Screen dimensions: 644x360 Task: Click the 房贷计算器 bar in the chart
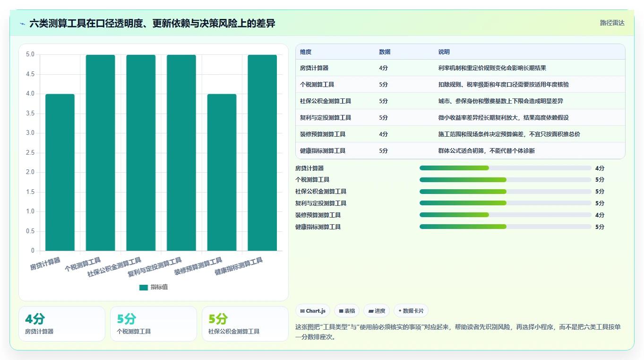pos(60,172)
